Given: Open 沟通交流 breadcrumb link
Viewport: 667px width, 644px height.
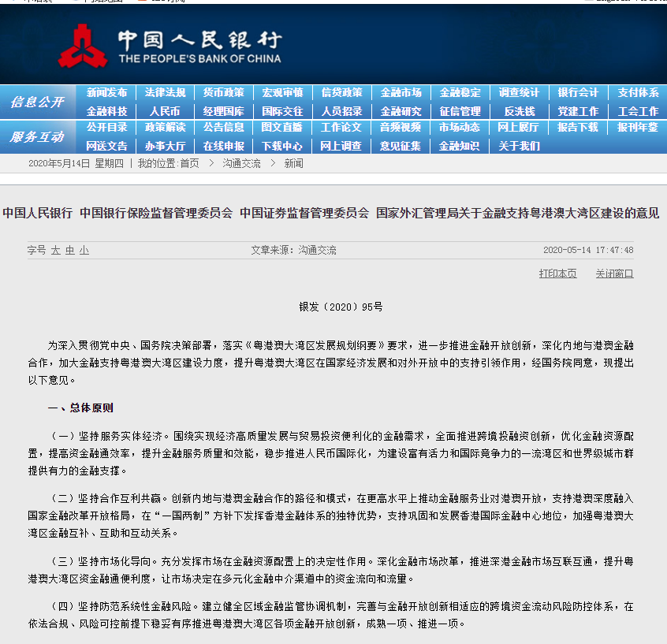Looking at the screenshot, I should [241, 164].
